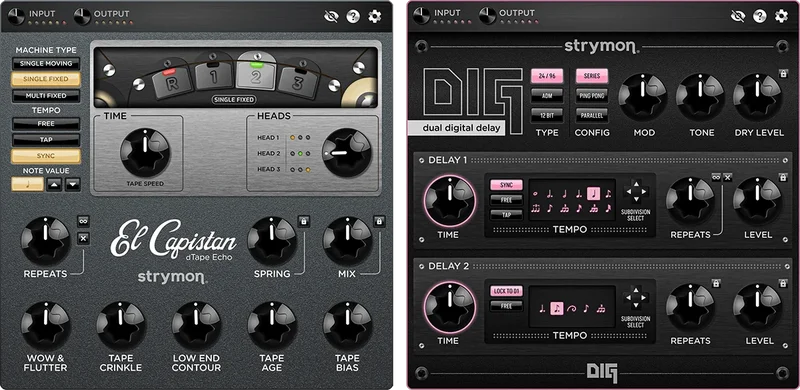Switch Delay 2 tempo to Free
The image size is (800, 390).
507,306
